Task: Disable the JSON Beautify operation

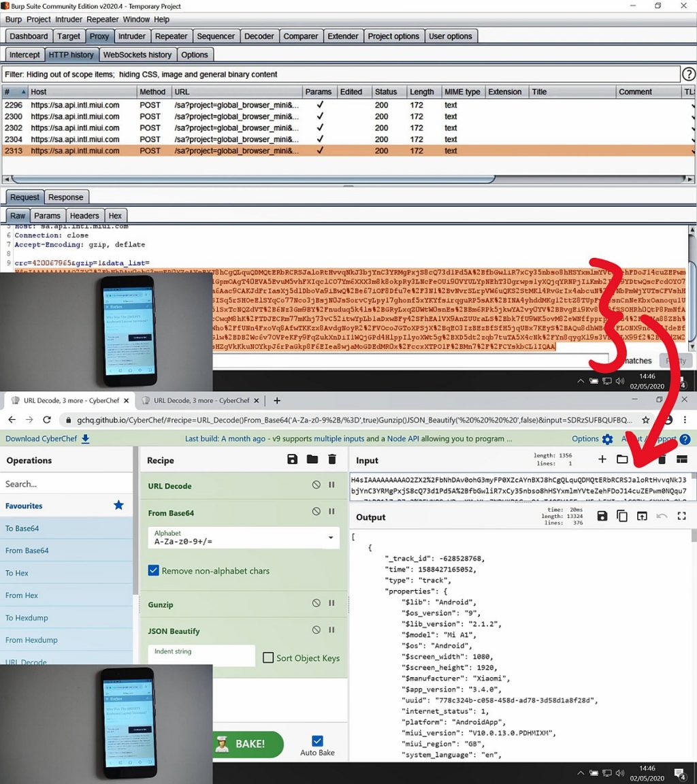Action: coord(316,630)
